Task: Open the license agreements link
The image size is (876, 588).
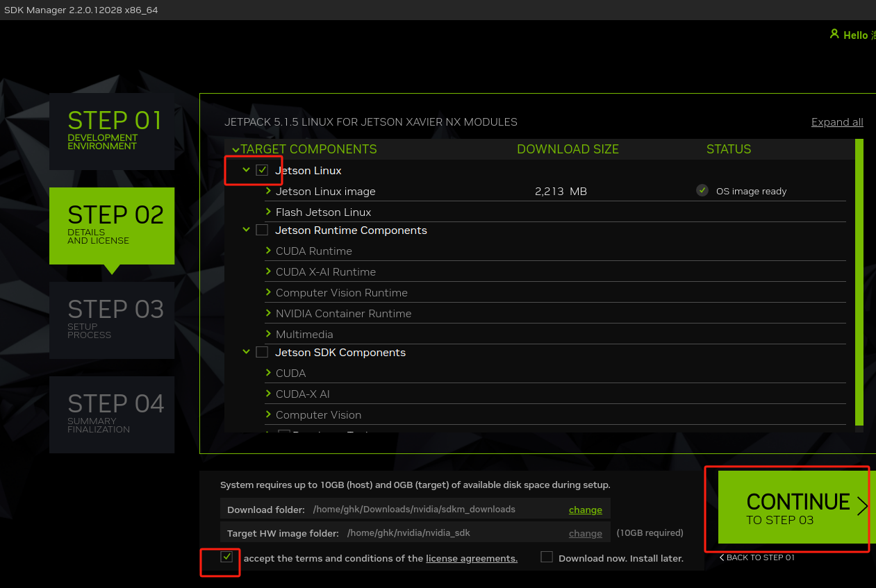Action: [x=472, y=558]
